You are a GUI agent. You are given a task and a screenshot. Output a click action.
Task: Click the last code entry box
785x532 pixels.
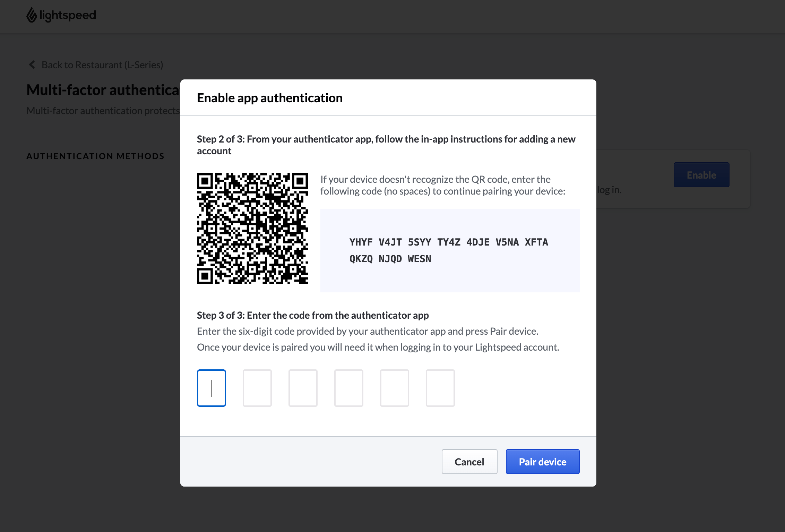440,388
